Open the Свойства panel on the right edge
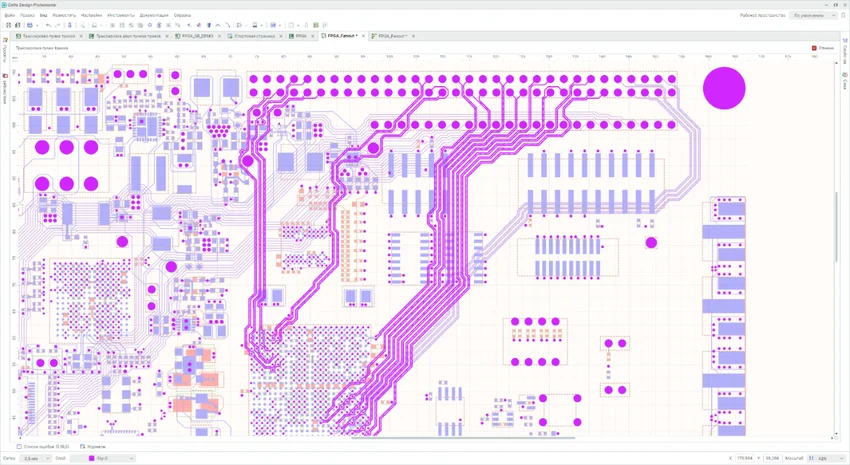Viewport: 850px width, 465px height. tap(845, 52)
